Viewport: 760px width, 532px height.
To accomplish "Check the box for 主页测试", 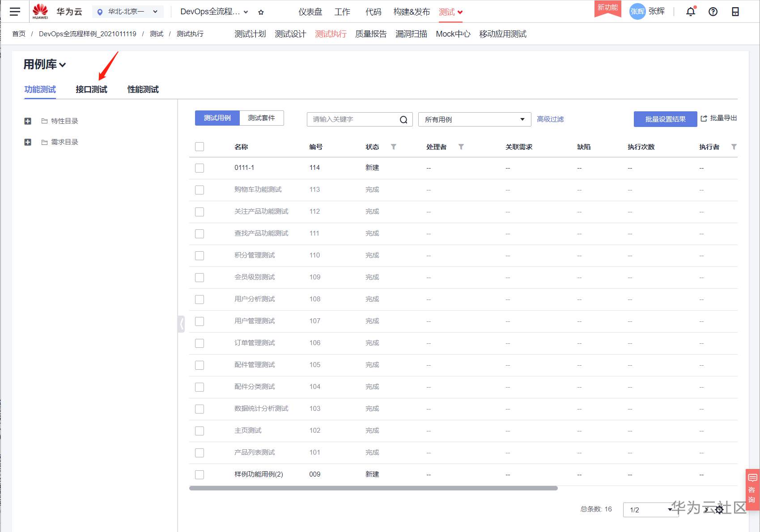I will pos(200,431).
